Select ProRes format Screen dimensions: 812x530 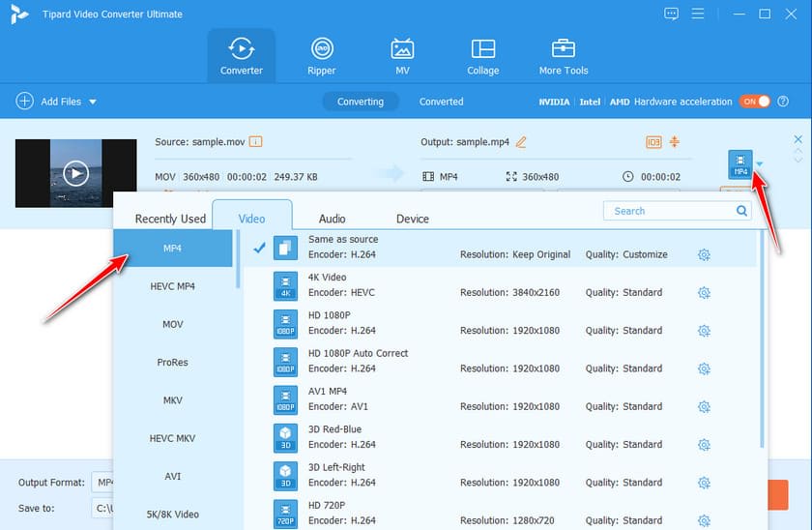[x=173, y=362]
